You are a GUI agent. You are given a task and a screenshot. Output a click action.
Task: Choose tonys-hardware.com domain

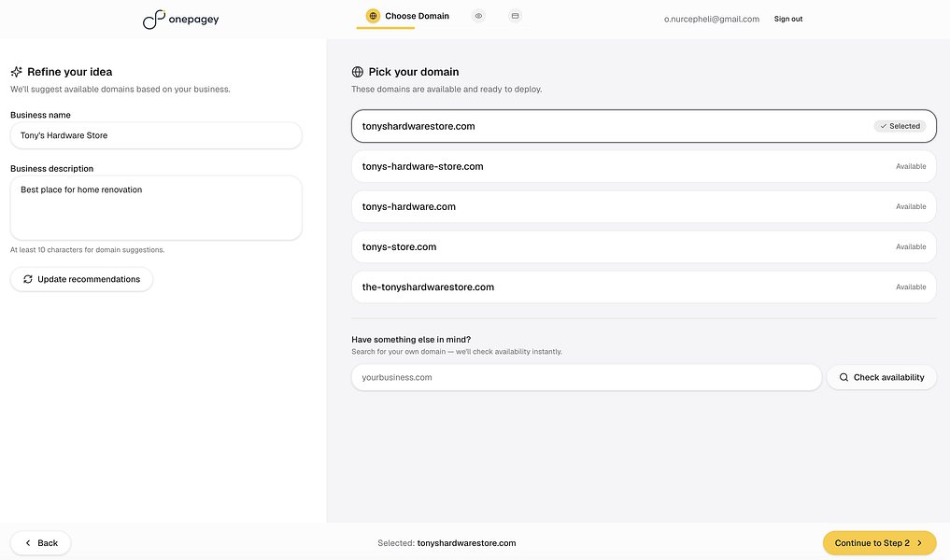(x=644, y=206)
